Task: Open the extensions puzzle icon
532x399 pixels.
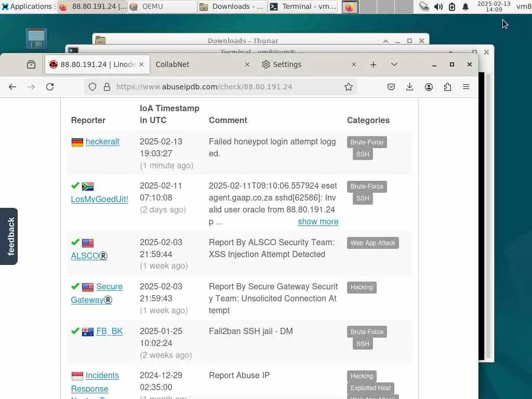Action: click(x=447, y=87)
